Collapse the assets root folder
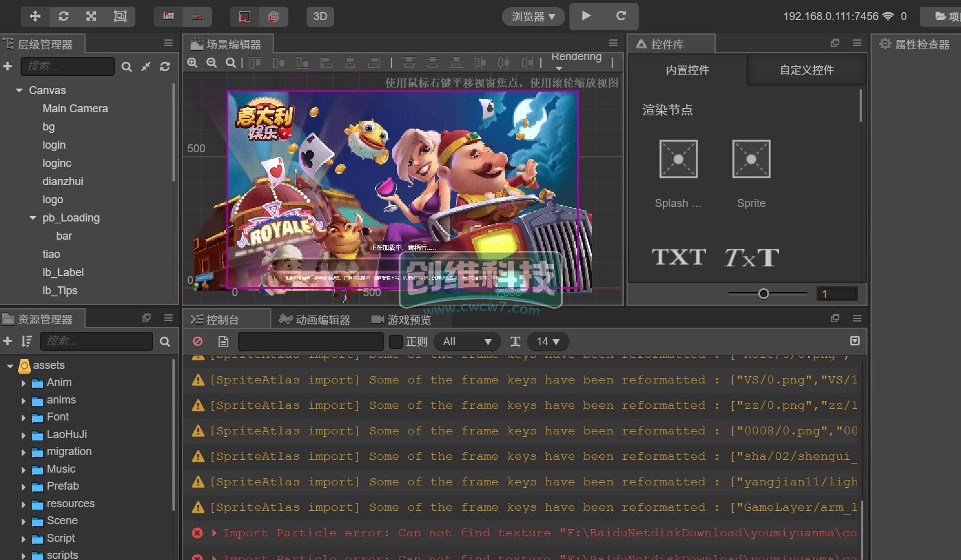This screenshot has height=560, width=961. [10, 366]
